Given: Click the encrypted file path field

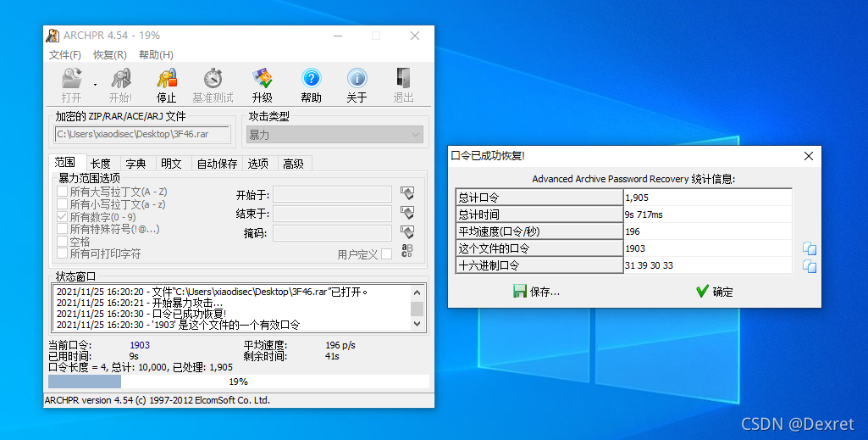Looking at the screenshot, I should [x=143, y=135].
